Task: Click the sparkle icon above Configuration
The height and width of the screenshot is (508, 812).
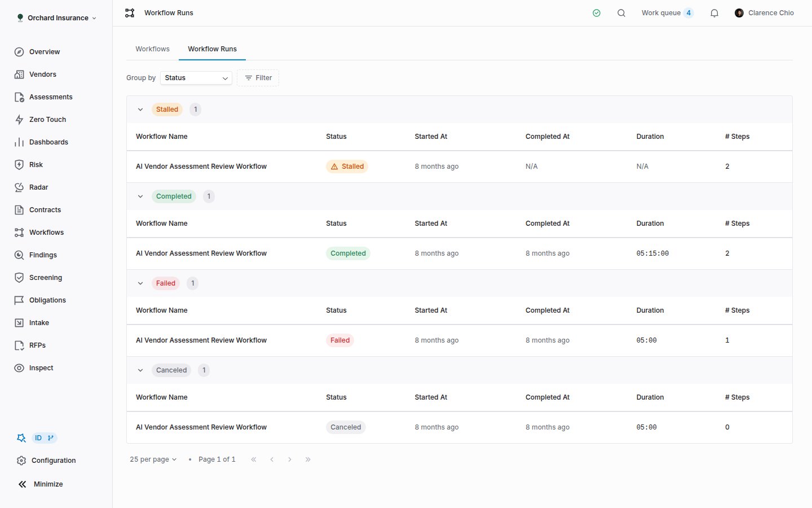Action: tap(21, 438)
